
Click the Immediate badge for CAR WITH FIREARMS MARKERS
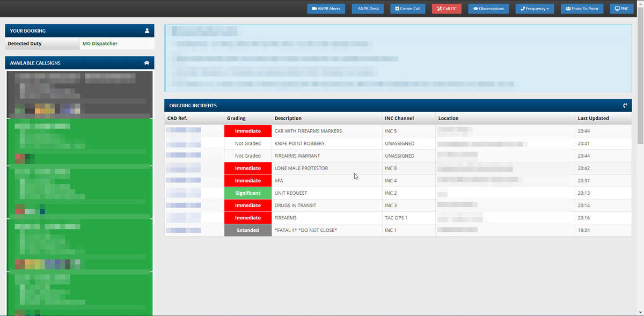(248, 131)
